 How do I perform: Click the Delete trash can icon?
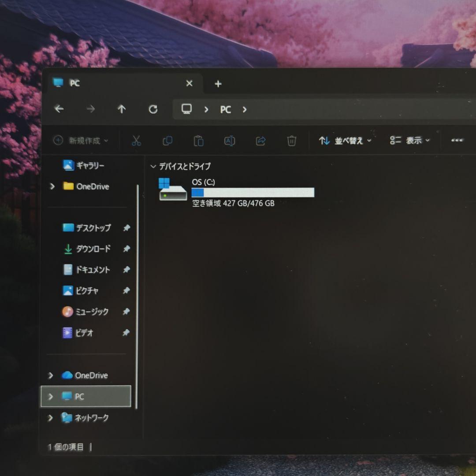click(x=291, y=141)
